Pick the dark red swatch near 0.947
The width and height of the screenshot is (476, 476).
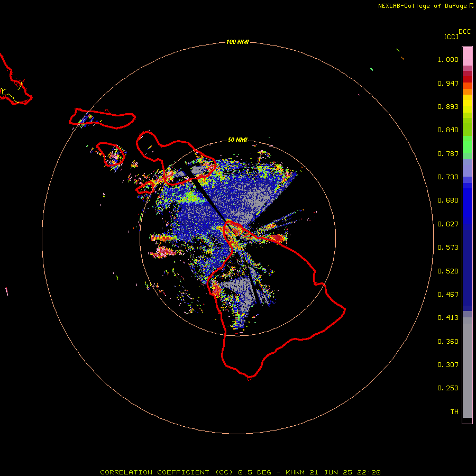click(467, 79)
